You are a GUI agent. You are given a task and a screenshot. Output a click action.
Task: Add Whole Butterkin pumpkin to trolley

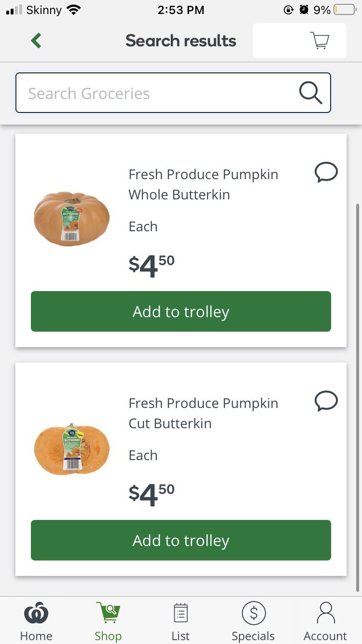coord(181,311)
